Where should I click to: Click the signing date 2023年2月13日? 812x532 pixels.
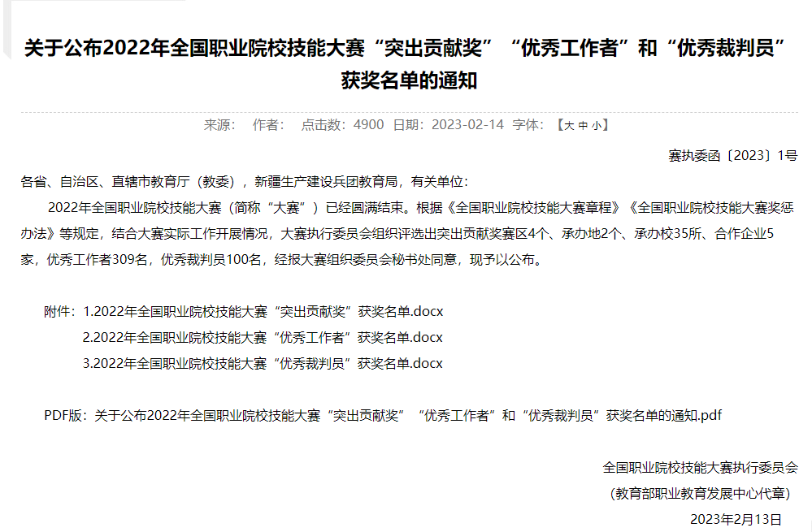coord(736,519)
